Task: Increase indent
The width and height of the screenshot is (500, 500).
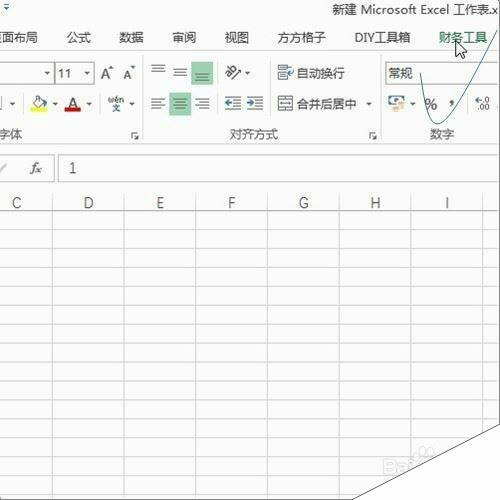Action: [x=255, y=103]
